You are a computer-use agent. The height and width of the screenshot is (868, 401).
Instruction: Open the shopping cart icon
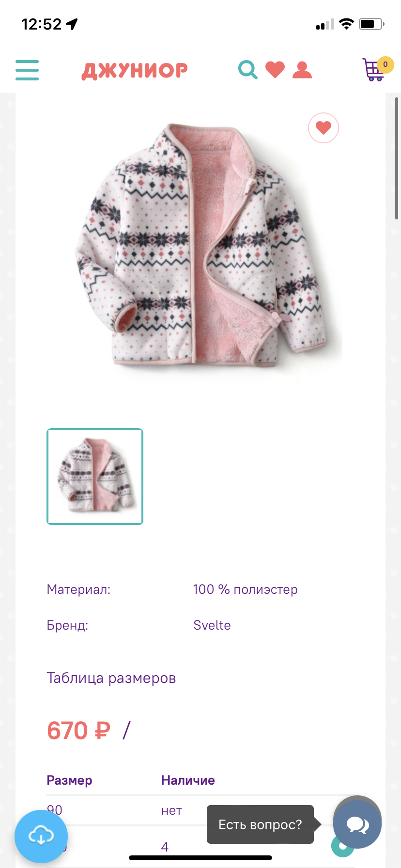(373, 70)
